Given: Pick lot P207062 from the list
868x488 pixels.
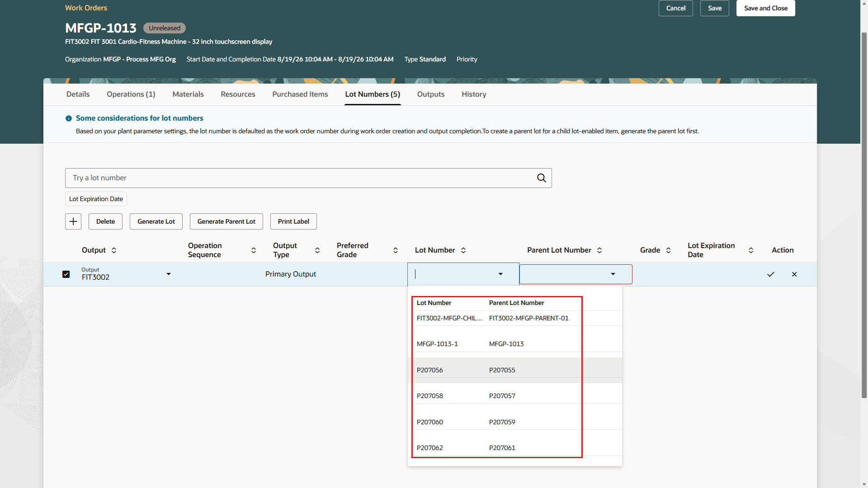Looking at the screenshot, I should [430, 448].
